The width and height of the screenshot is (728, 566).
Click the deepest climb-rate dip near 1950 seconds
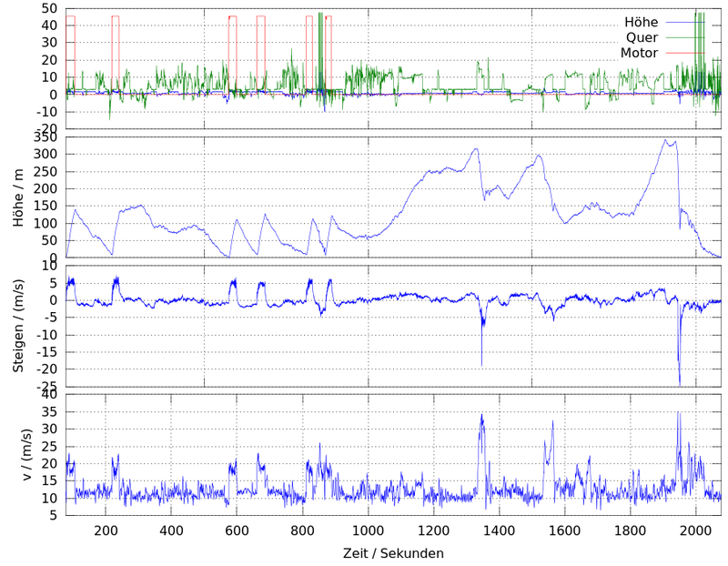pyautogui.click(x=679, y=382)
